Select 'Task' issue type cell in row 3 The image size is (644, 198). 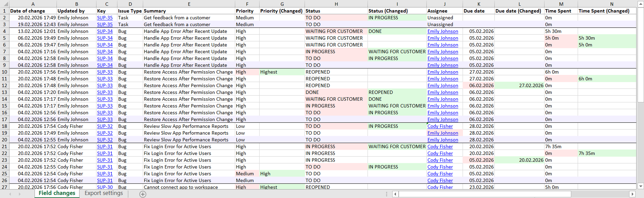tap(130, 24)
